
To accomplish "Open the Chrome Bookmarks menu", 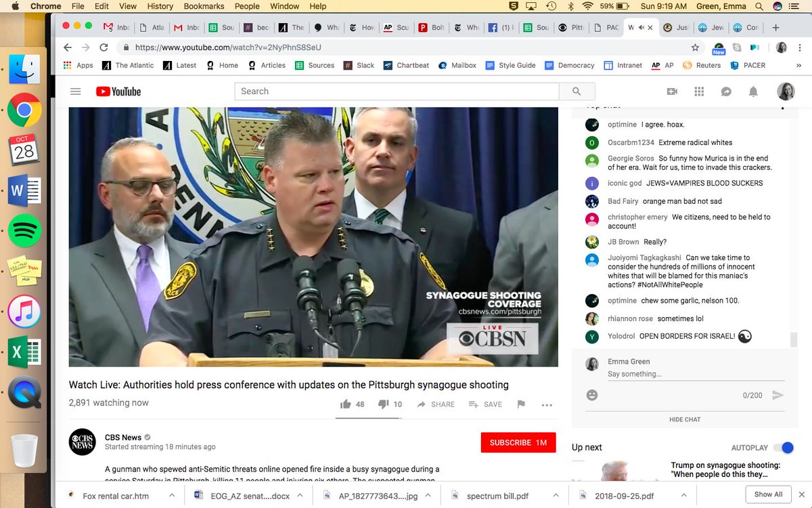I will click(204, 6).
